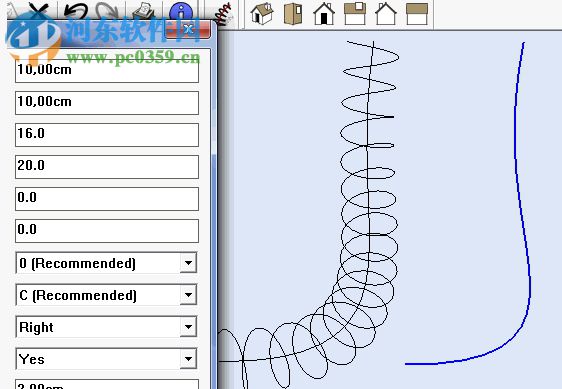Switch to Front view house icon
Viewport: 562px width, 389px height.
point(324,14)
